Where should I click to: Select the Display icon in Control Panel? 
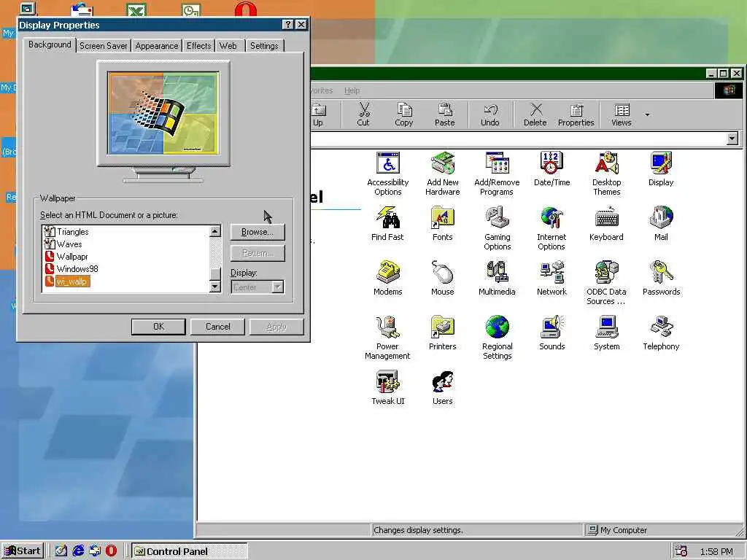tap(661, 169)
